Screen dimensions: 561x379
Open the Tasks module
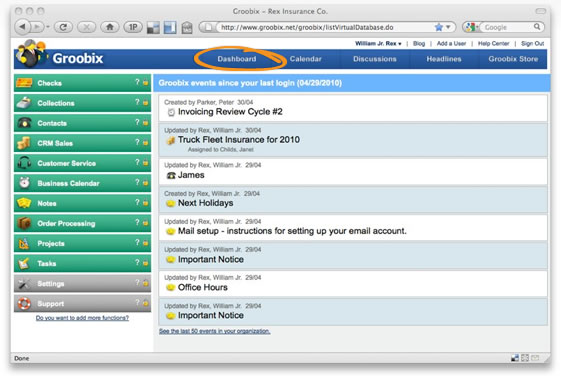(82, 263)
